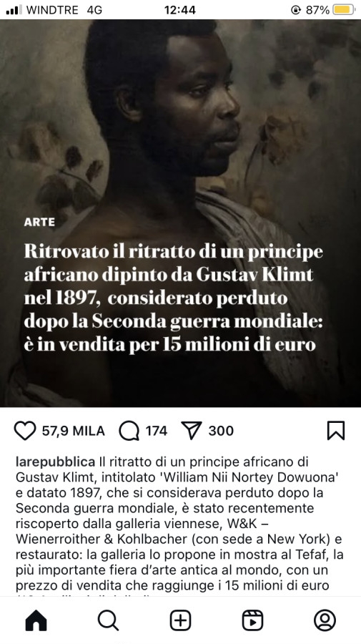Like the post with the heart icon
The height and width of the screenshot is (644, 361).
25,431
